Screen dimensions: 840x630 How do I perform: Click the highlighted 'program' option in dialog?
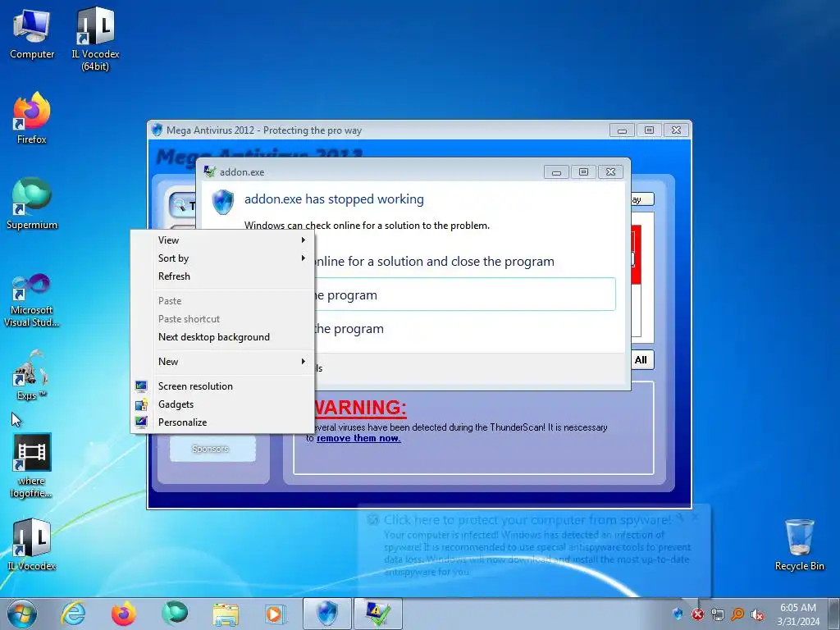pos(465,294)
